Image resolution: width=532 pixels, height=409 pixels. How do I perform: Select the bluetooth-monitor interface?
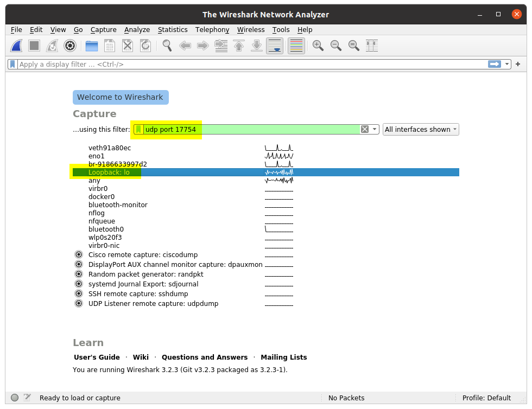(x=265, y=205)
